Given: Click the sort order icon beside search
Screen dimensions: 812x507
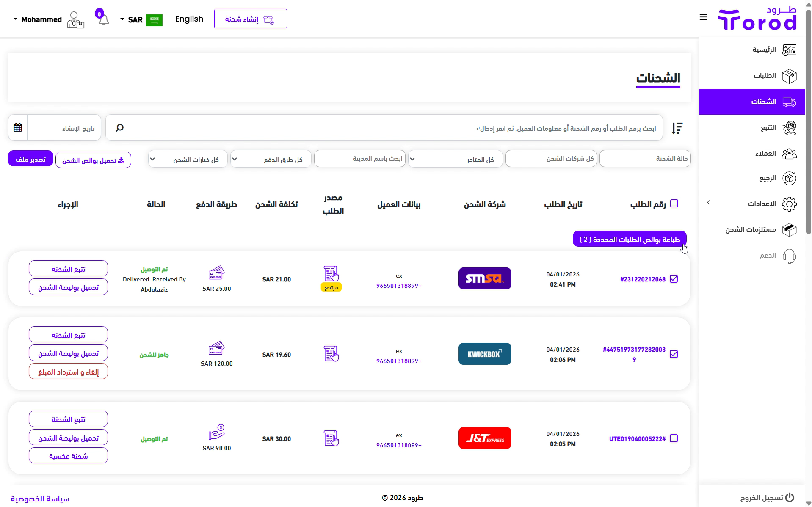Looking at the screenshot, I should (677, 128).
